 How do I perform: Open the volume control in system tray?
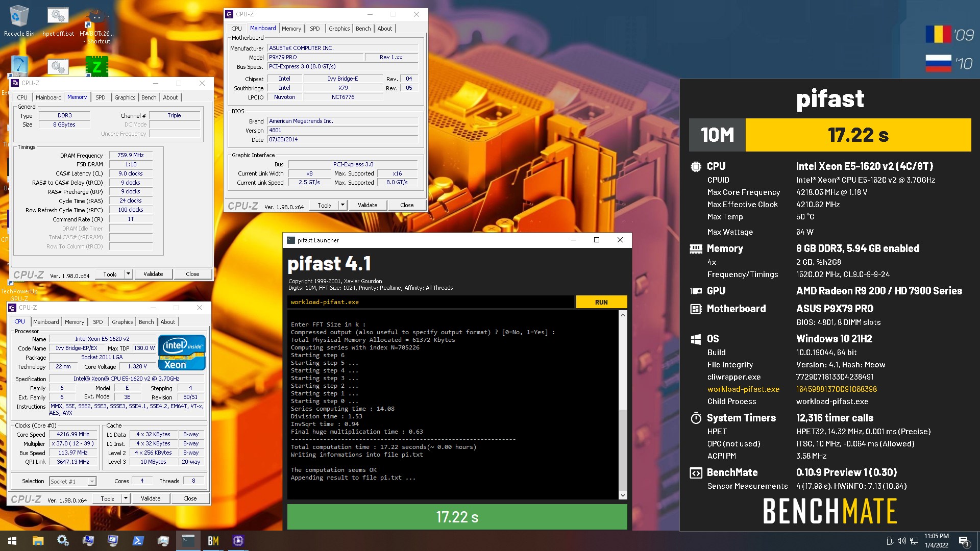(x=901, y=541)
